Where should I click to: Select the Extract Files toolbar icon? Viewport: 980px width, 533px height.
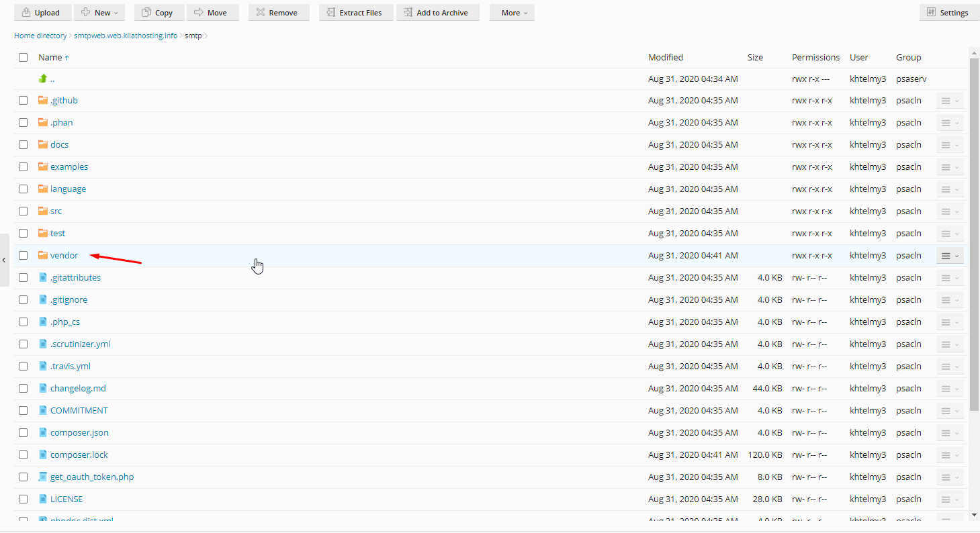[x=330, y=12]
